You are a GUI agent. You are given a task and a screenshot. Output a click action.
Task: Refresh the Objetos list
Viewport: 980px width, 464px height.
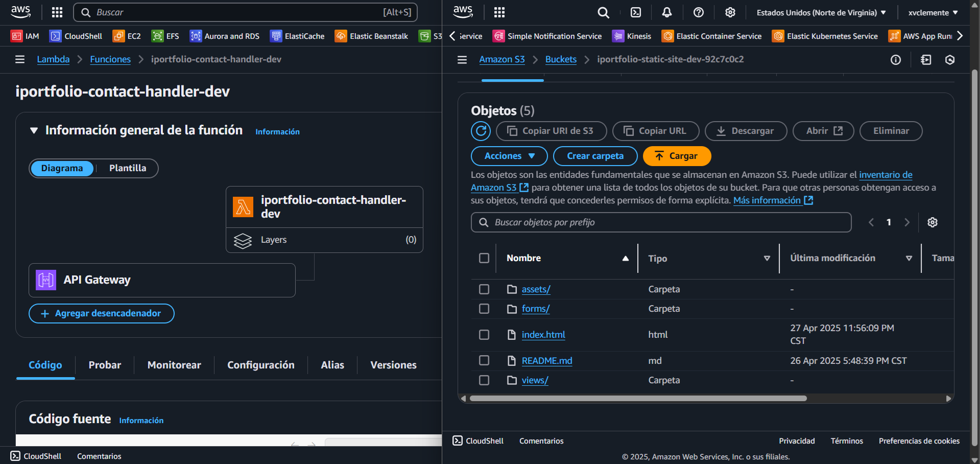coord(481,131)
